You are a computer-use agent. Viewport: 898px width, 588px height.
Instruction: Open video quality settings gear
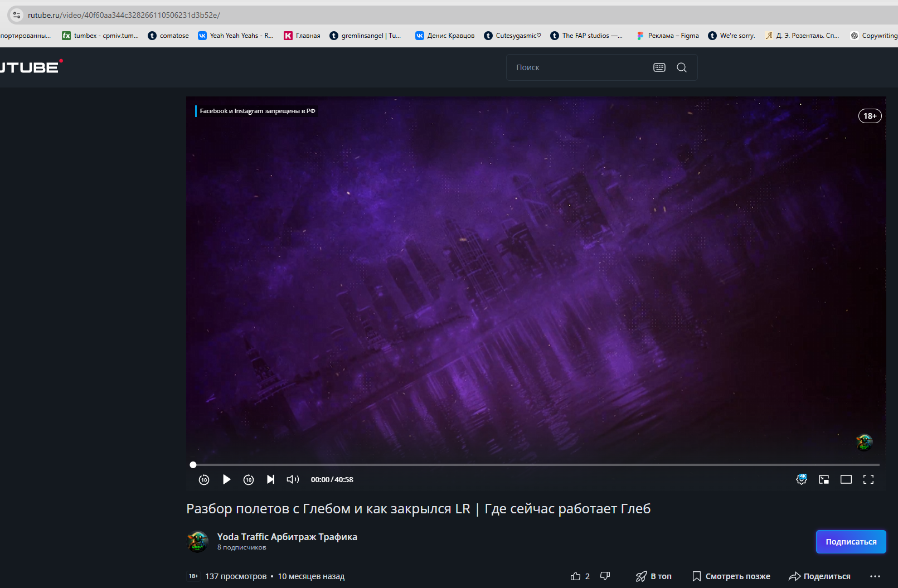pos(802,479)
